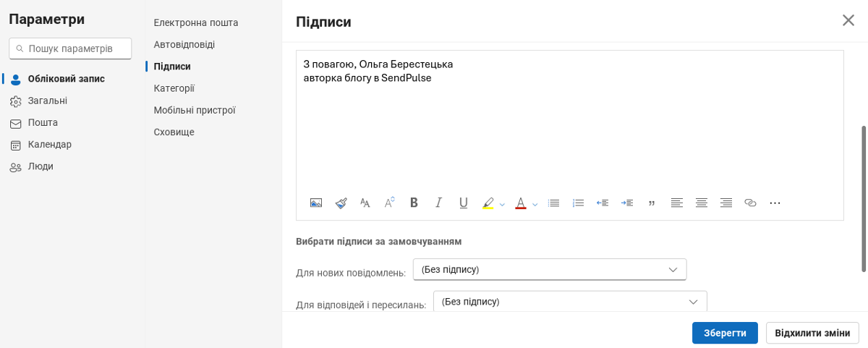Open the font color dropdown arrow
Image resolution: width=868 pixels, height=348 pixels.
(x=535, y=204)
